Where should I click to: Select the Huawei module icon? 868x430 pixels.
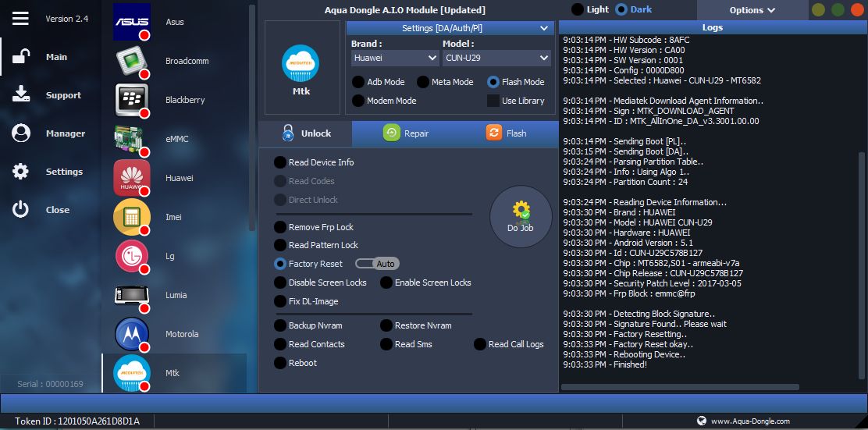click(132, 178)
